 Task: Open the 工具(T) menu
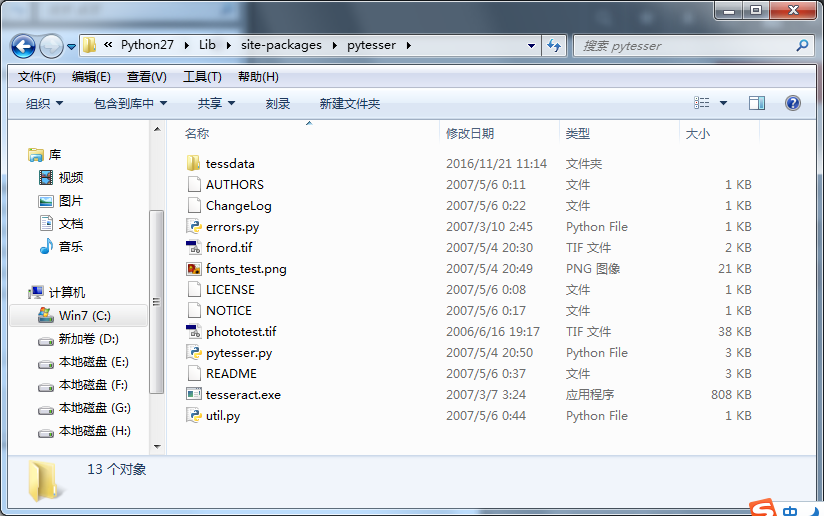(202, 77)
